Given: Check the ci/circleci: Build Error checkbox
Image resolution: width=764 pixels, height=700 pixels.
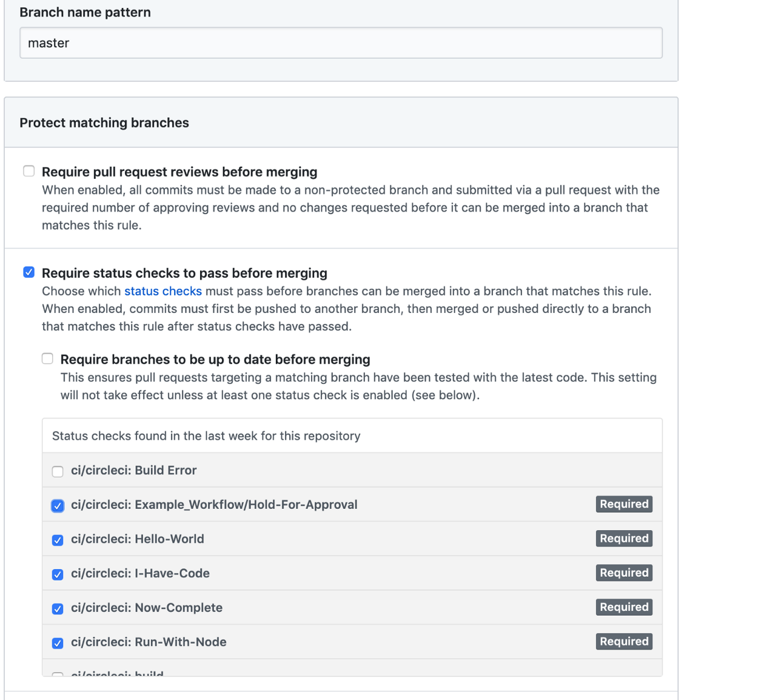Looking at the screenshot, I should [x=58, y=471].
